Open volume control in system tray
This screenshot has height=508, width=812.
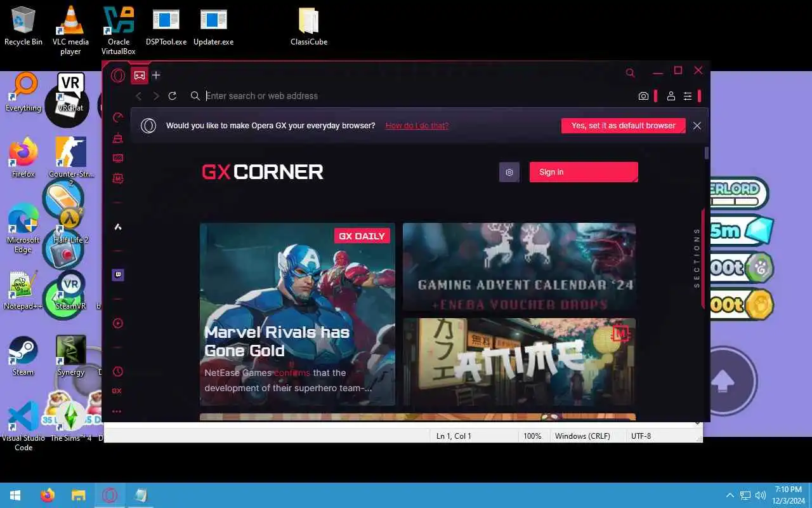[761, 495]
